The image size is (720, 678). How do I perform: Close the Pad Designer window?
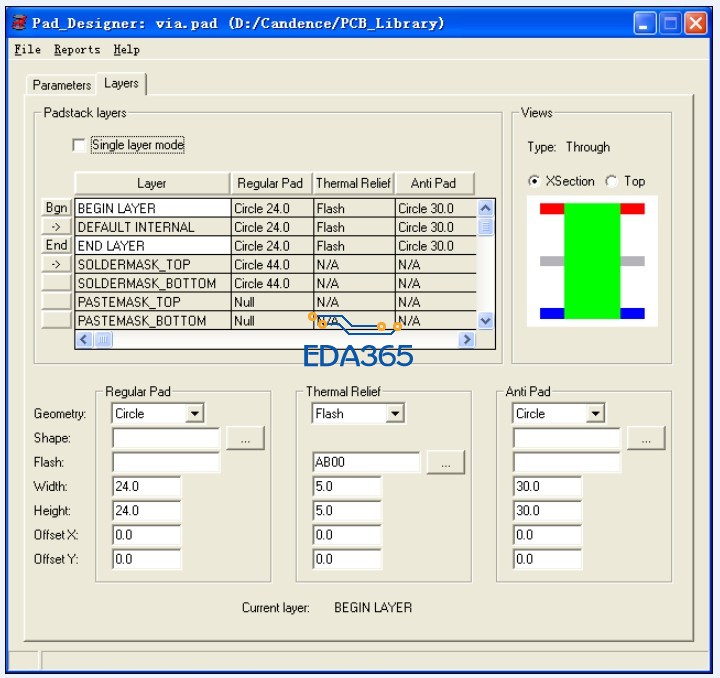click(x=696, y=23)
